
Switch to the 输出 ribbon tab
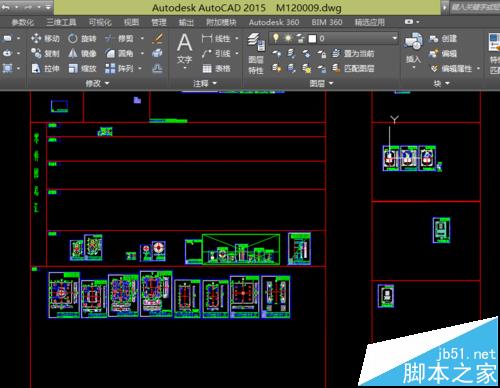(x=186, y=22)
